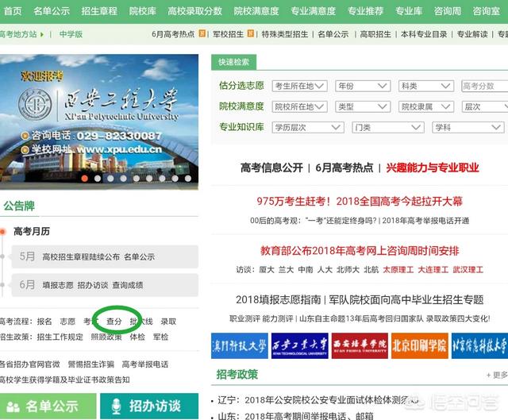Show more 招考政策 via +更多
This screenshot has height=420, width=508.
[x=497, y=375]
